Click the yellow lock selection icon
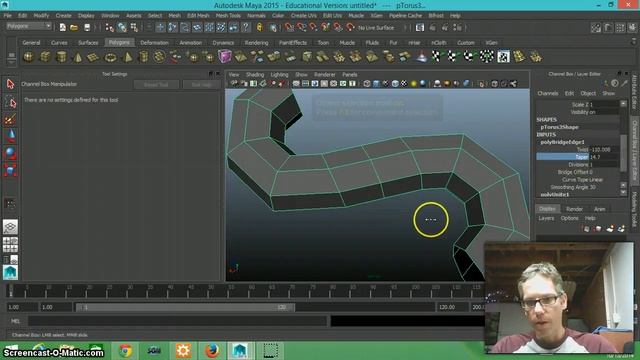The width and height of the screenshot is (640, 360). tap(260, 27)
